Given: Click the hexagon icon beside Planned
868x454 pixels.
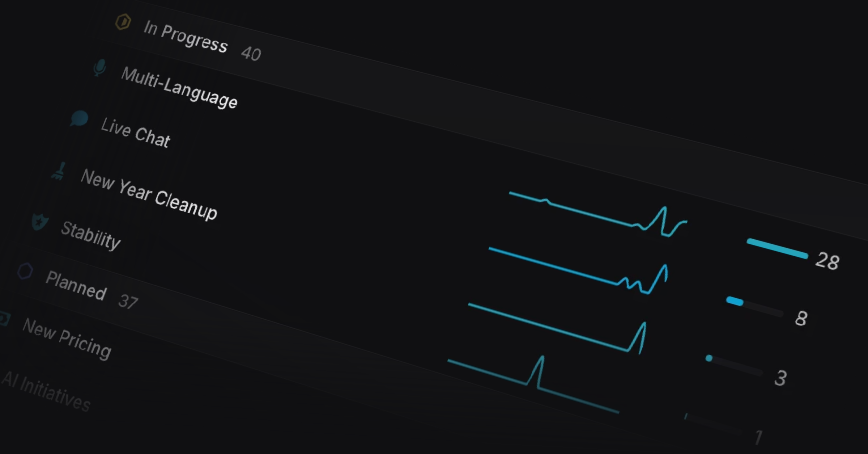Looking at the screenshot, I should 25,271.
